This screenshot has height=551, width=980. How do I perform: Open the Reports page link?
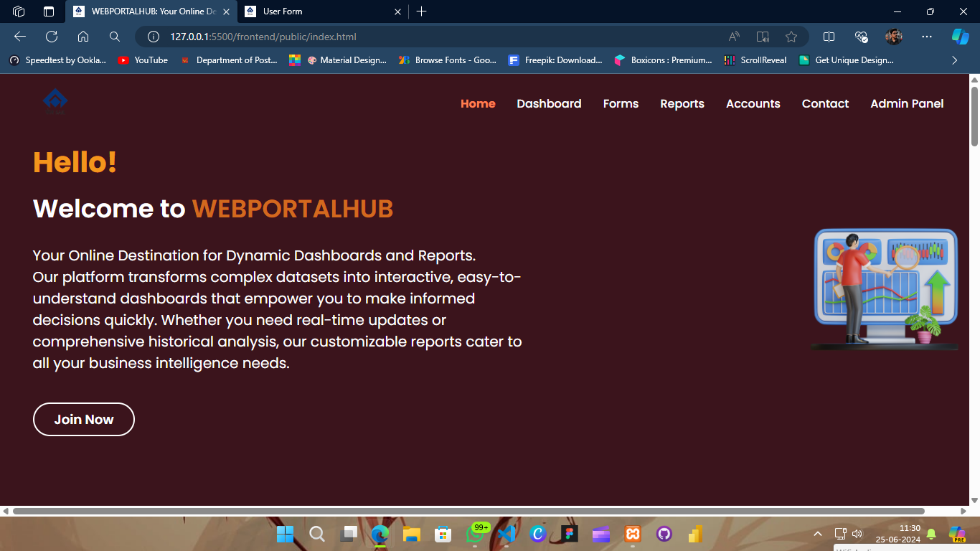pyautogui.click(x=682, y=103)
